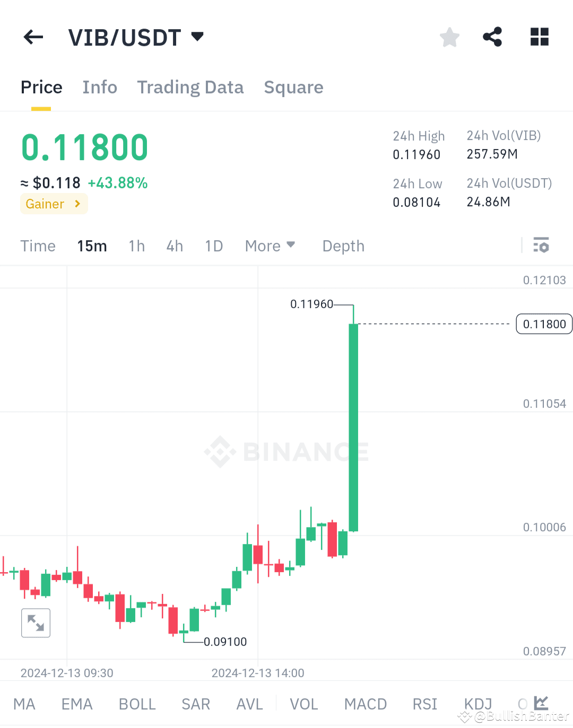Open the share icon
Image resolution: width=573 pixels, height=728 pixels.
coord(492,37)
